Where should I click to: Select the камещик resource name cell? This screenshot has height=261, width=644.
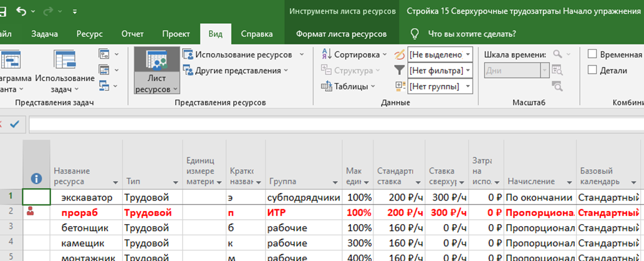click(87, 244)
